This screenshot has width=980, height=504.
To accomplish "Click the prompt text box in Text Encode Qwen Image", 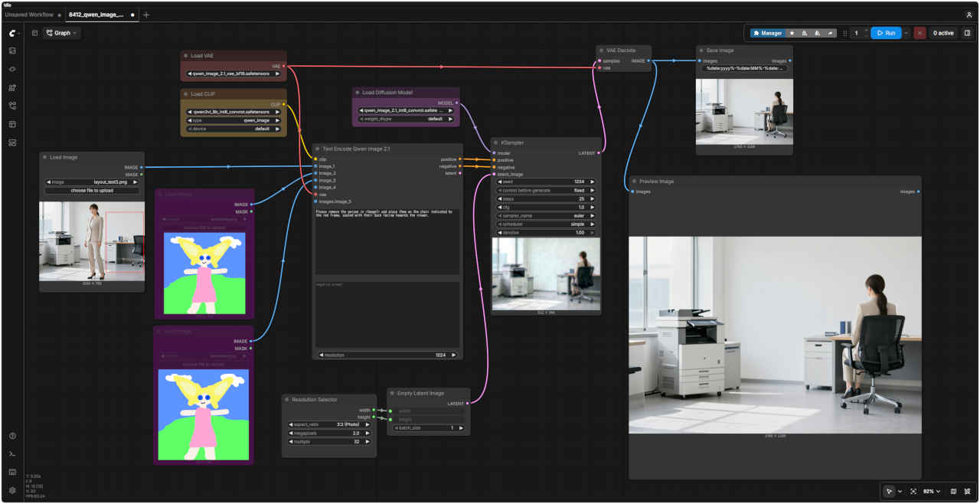I will (387, 241).
